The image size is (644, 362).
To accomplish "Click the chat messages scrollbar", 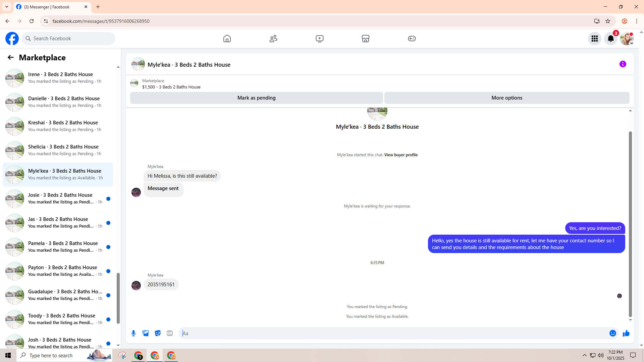I will [x=630, y=224].
